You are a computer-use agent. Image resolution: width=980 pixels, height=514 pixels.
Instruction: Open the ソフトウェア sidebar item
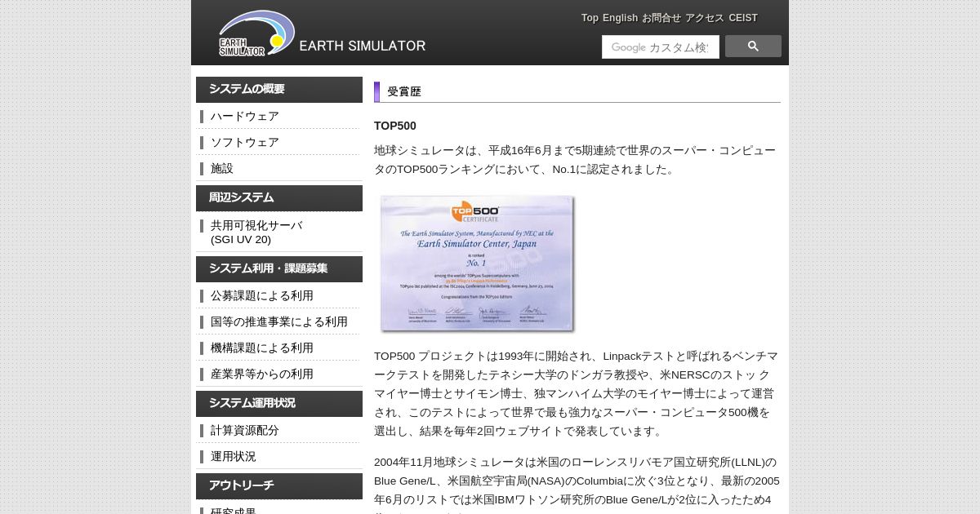click(x=245, y=142)
